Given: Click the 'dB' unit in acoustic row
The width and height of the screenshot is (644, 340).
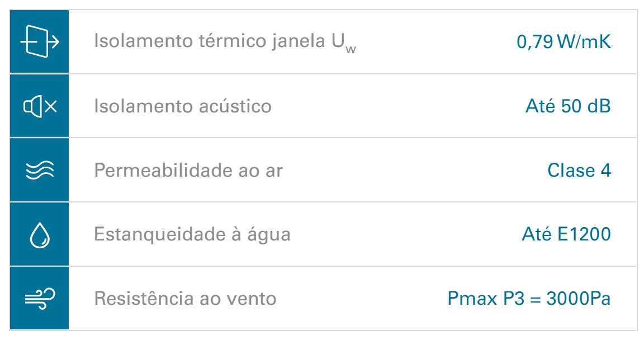Looking at the screenshot, I should tap(599, 106).
